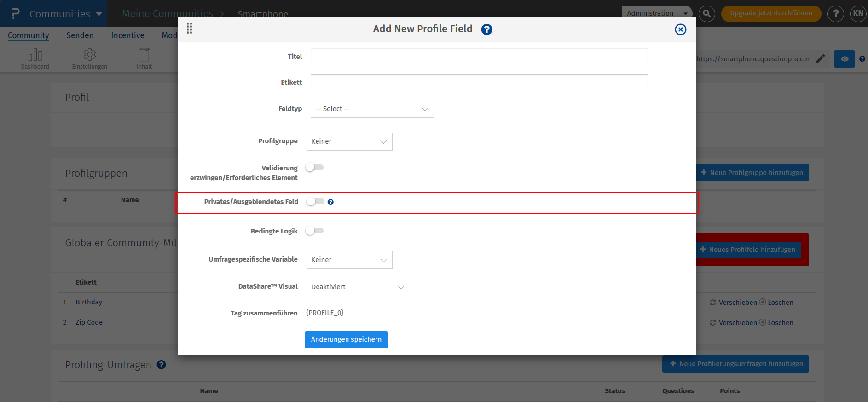Click the Zip Code profile field link
Screen dimensions: 868x402
[x=89, y=322]
